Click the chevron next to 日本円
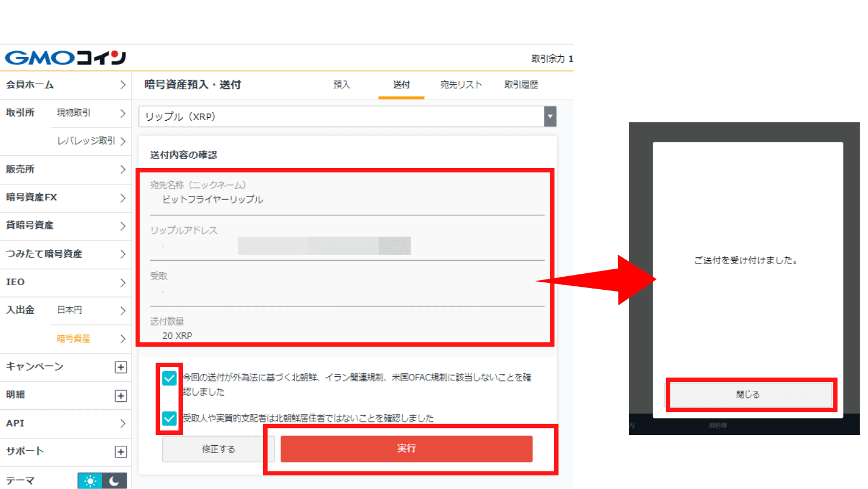 click(122, 310)
